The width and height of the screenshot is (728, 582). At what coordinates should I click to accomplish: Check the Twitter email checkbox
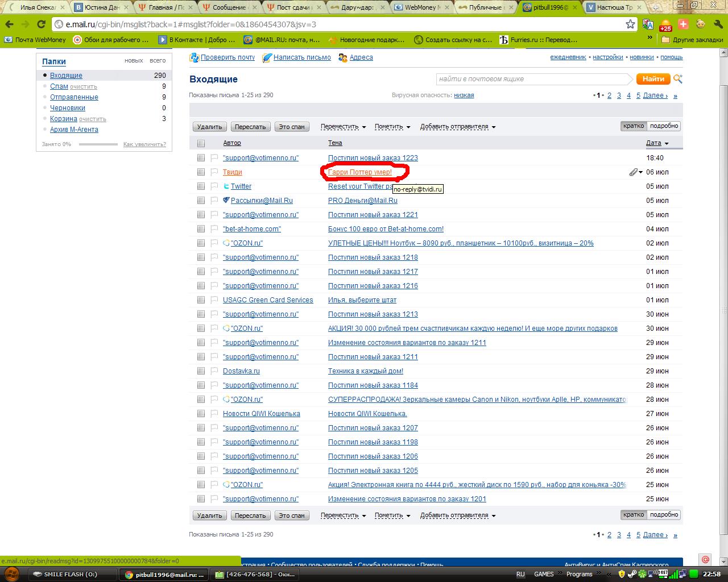click(201, 186)
